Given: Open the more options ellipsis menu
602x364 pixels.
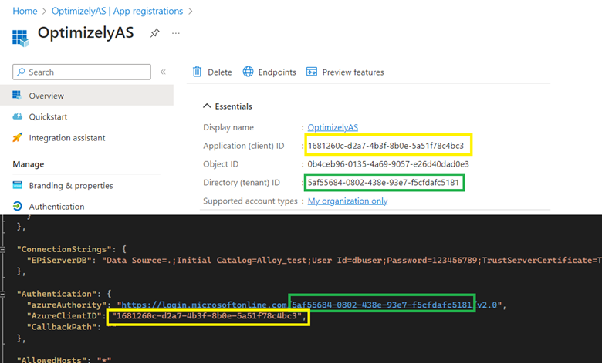Looking at the screenshot, I should tap(176, 33).
